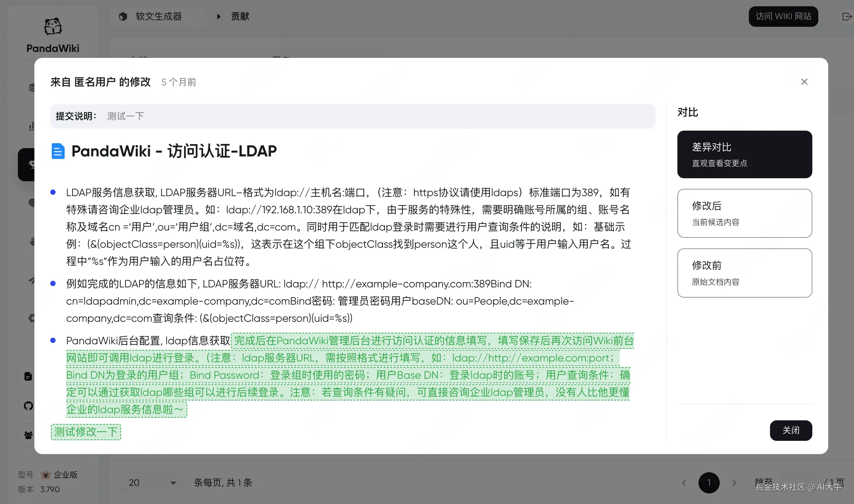Click the logout icon at top right
Viewport: 854px width, 504px height.
click(846, 17)
